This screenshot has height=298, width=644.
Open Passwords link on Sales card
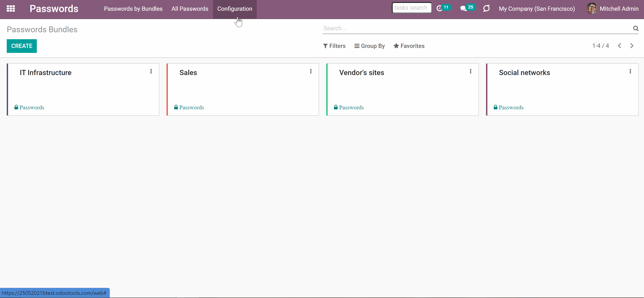(189, 107)
